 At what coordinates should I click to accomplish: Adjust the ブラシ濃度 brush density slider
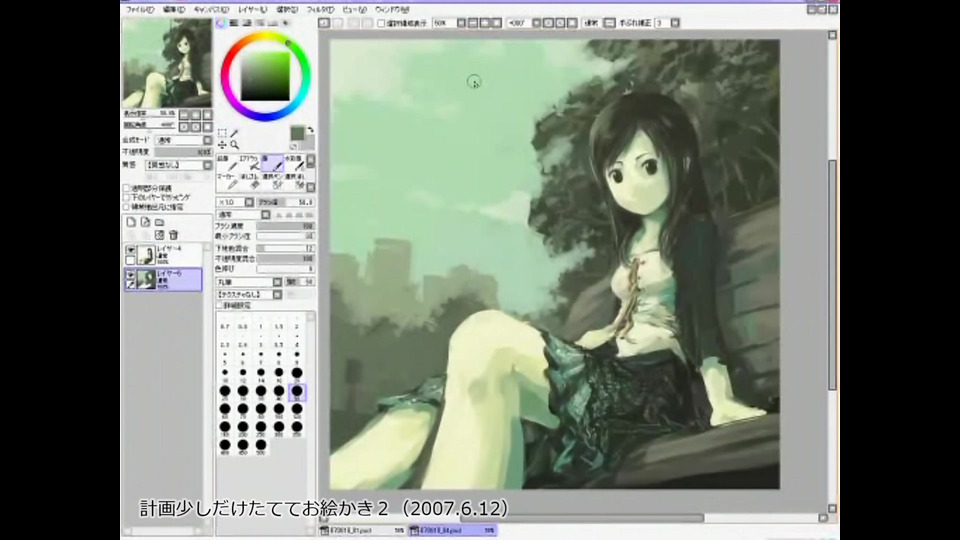pos(285,226)
